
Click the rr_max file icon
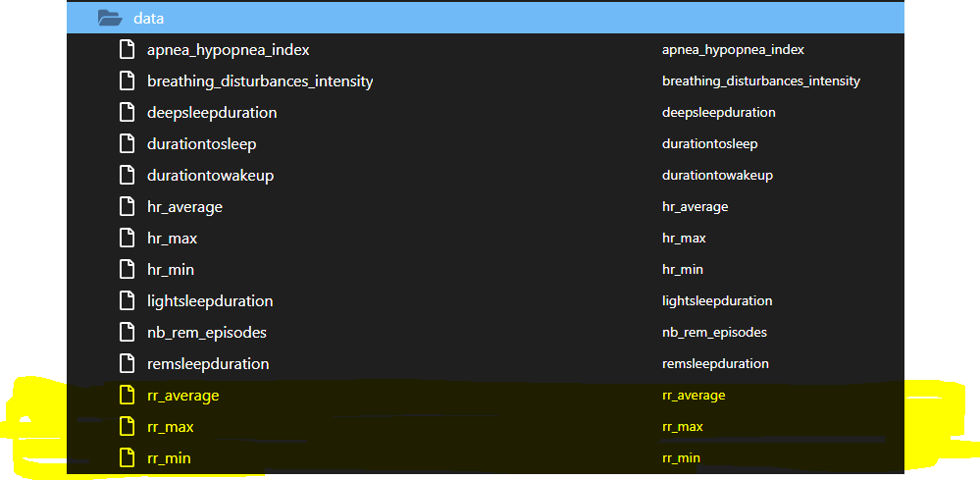(x=127, y=427)
